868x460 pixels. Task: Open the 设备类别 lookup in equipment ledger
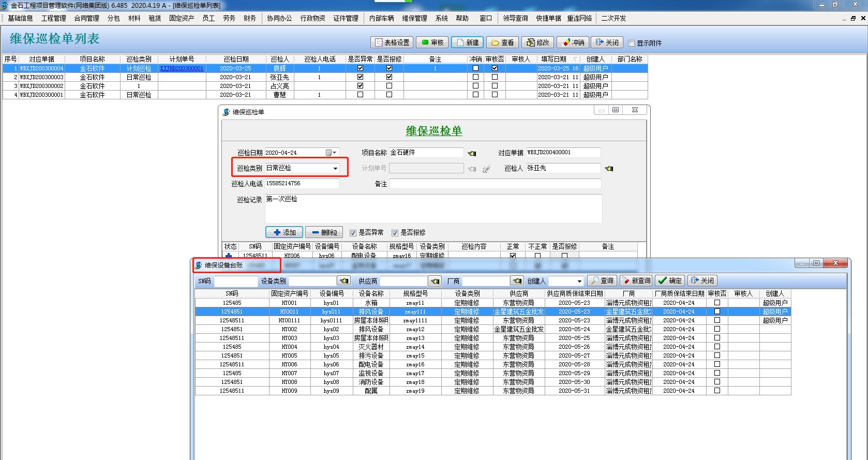point(343,281)
